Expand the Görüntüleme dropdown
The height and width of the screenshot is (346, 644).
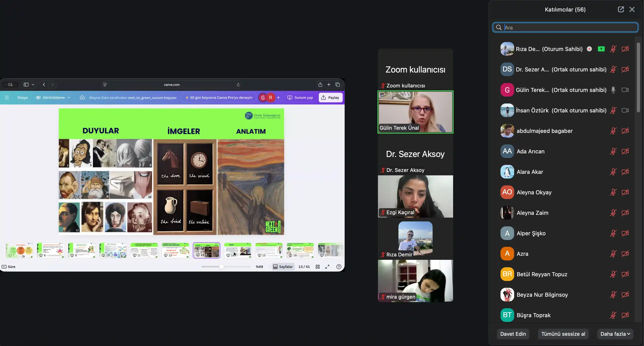pos(53,97)
